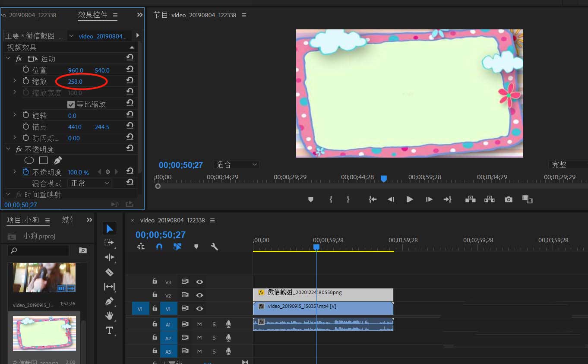Expand the Rotation property twirl arrow

tap(15, 115)
